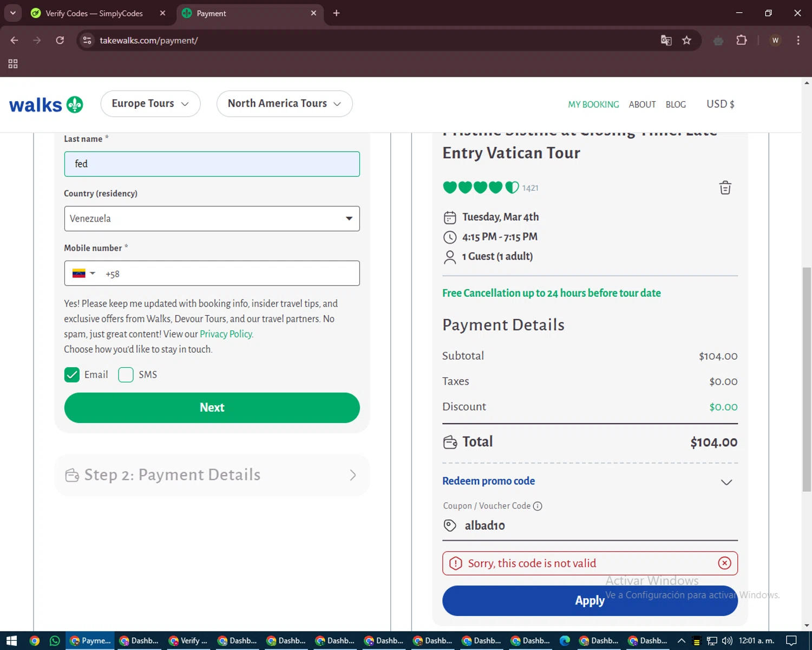
Task: Open the tab search dropdown arrow
Action: click(x=12, y=13)
